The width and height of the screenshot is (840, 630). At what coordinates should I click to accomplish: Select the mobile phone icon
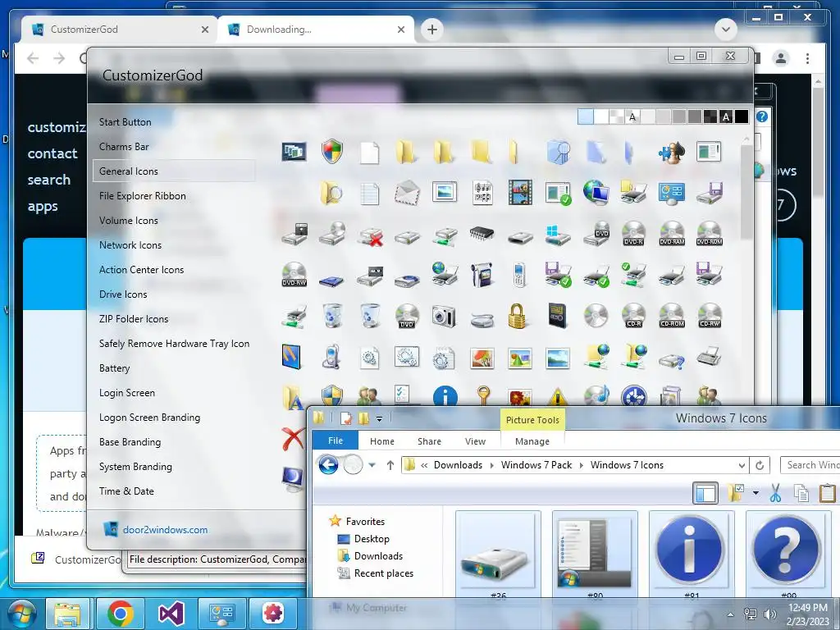[x=518, y=275]
